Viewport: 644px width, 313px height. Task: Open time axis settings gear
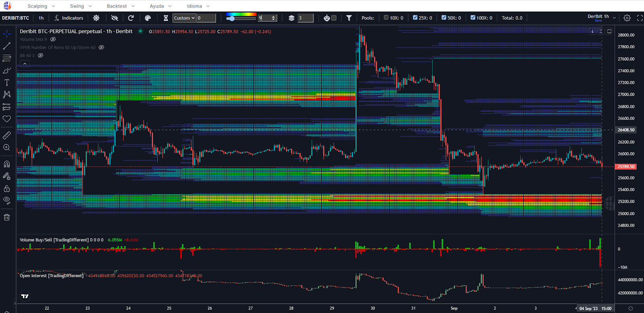pyautogui.click(x=630, y=309)
